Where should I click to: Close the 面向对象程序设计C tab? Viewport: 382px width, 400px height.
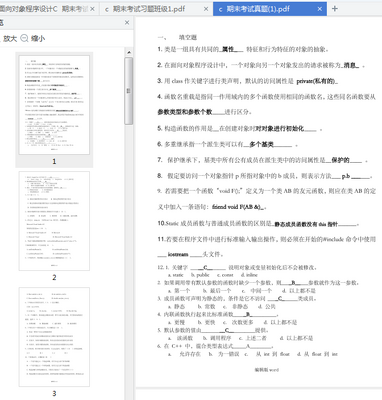click(x=92, y=9)
